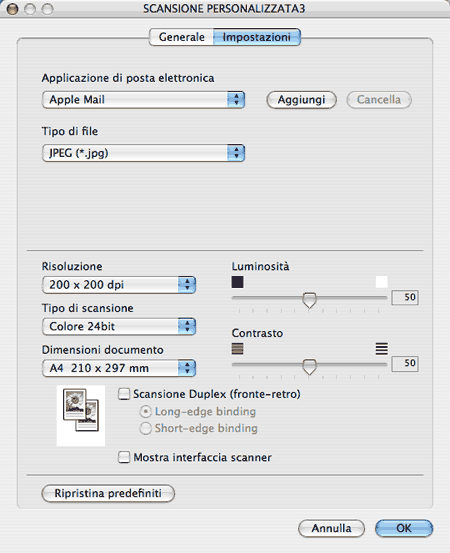Select Long-edge binding radio button

point(146,412)
